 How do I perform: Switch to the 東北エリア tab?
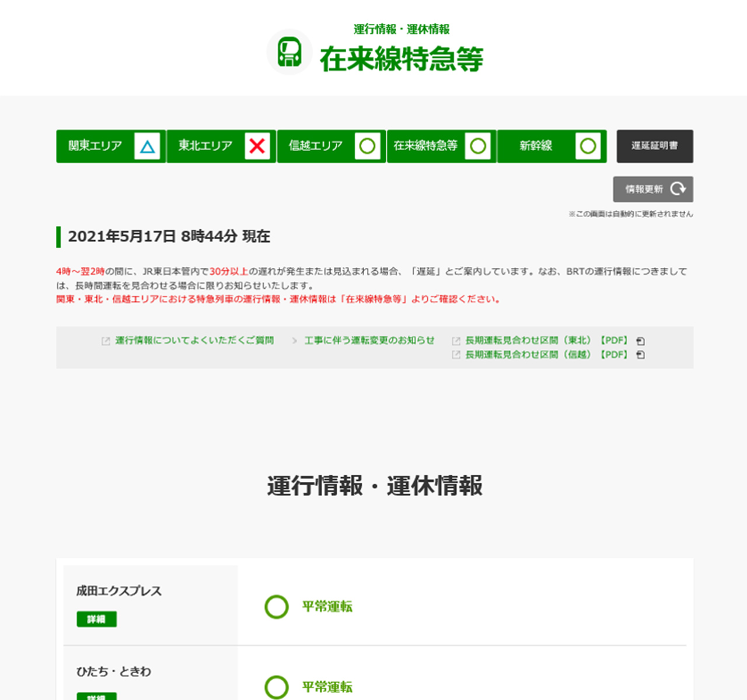click(x=221, y=146)
